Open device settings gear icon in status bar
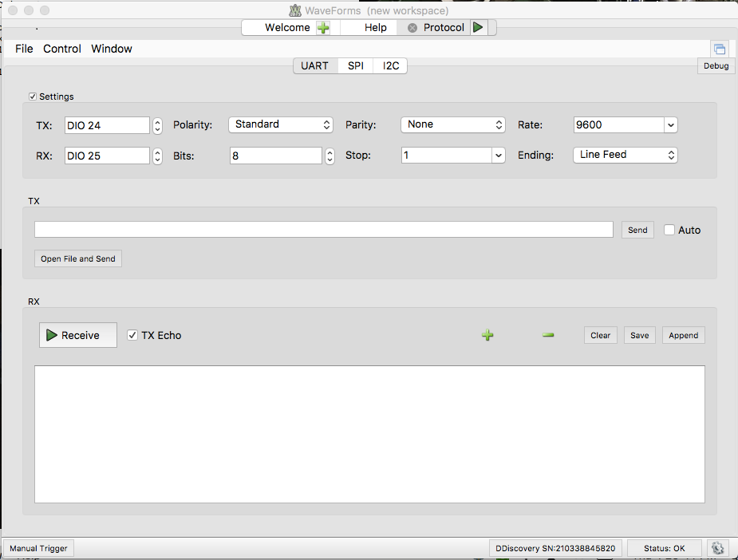The height and width of the screenshot is (560, 738). (x=717, y=548)
